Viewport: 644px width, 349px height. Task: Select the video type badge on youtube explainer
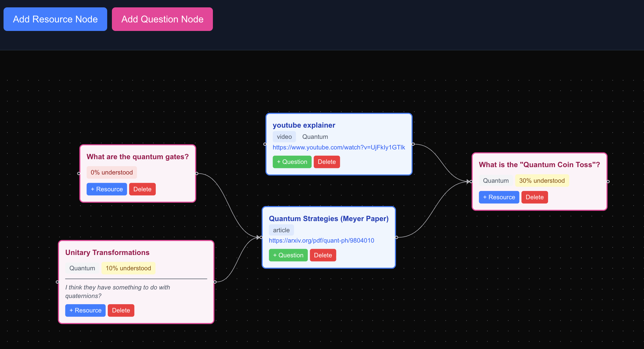point(284,136)
